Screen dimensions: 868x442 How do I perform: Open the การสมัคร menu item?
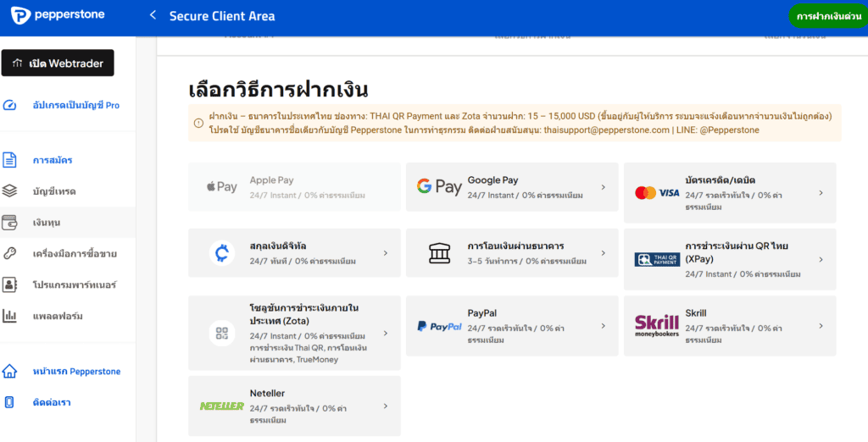(x=53, y=160)
